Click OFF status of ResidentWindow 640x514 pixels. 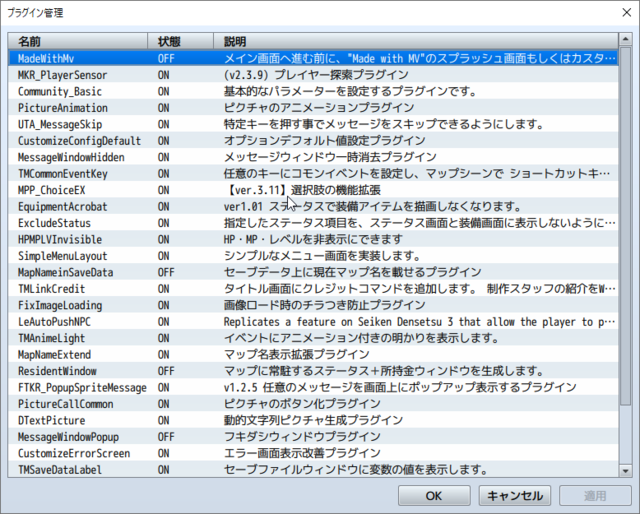[x=166, y=371]
